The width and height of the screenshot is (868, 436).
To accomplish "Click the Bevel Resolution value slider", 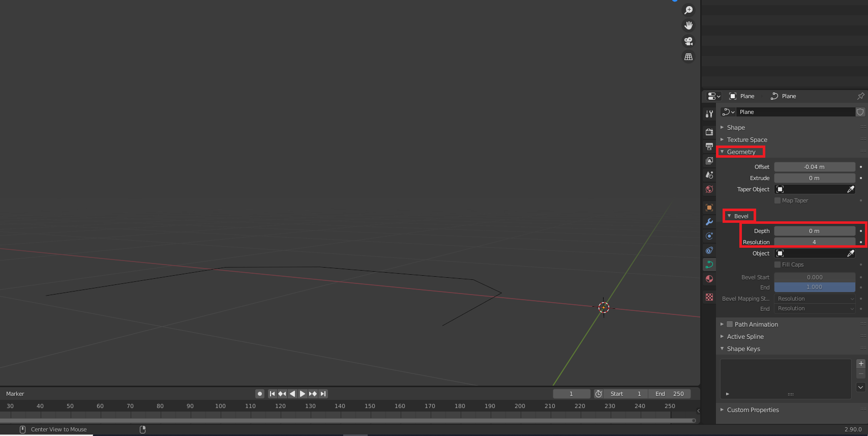I will 815,242.
